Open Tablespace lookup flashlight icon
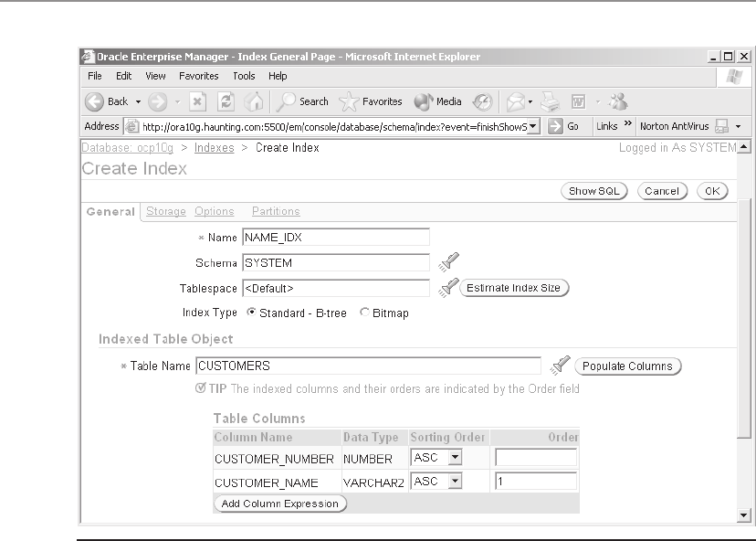 click(x=449, y=288)
